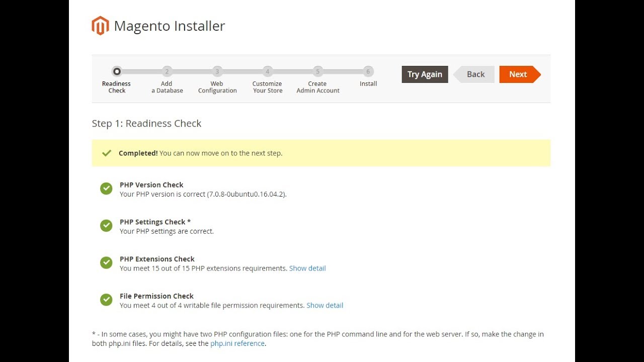Screen dimensions: 644x362
Task: Click the PHP Settings Check green checkmark
Action: [x=106, y=226]
